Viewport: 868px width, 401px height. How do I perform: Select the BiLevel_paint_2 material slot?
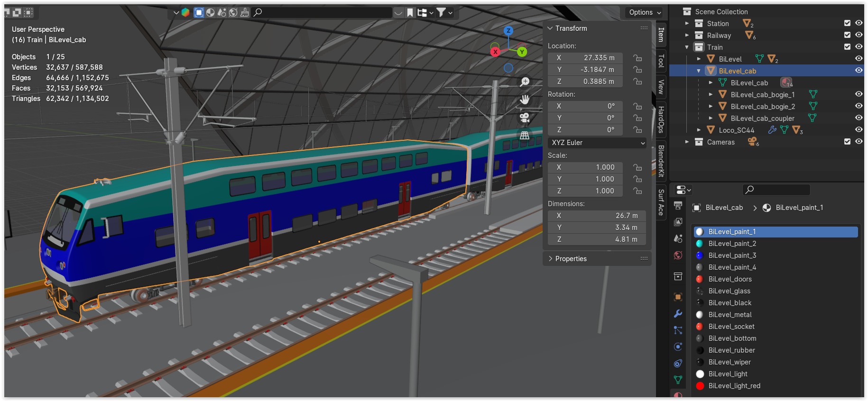click(776, 244)
